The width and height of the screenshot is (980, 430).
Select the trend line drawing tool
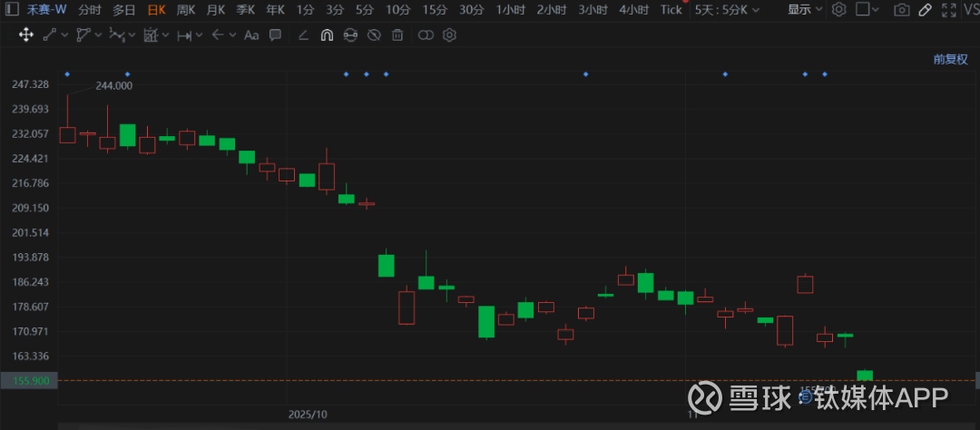tap(50, 35)
